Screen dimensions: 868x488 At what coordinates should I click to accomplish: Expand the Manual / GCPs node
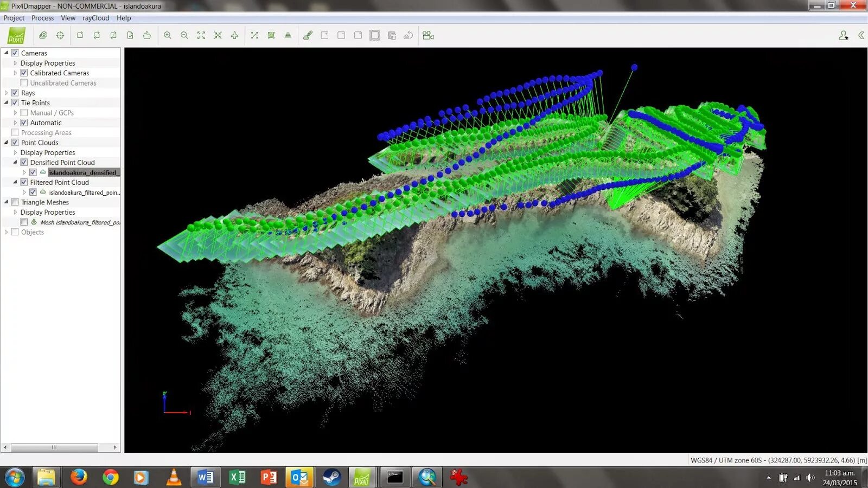(15, 113)
